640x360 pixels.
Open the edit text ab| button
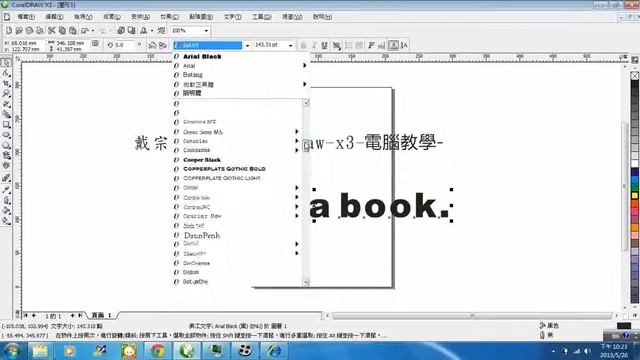(381, 45)
